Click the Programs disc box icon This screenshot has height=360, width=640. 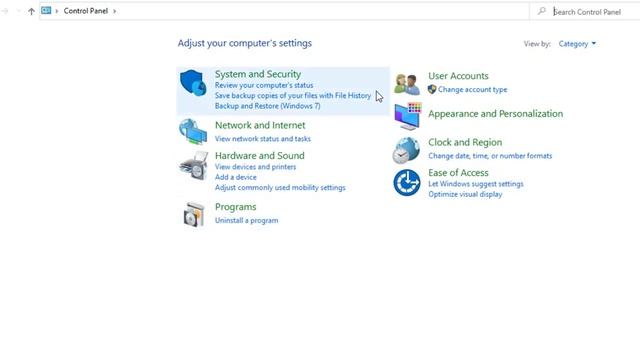pos(193,214)
